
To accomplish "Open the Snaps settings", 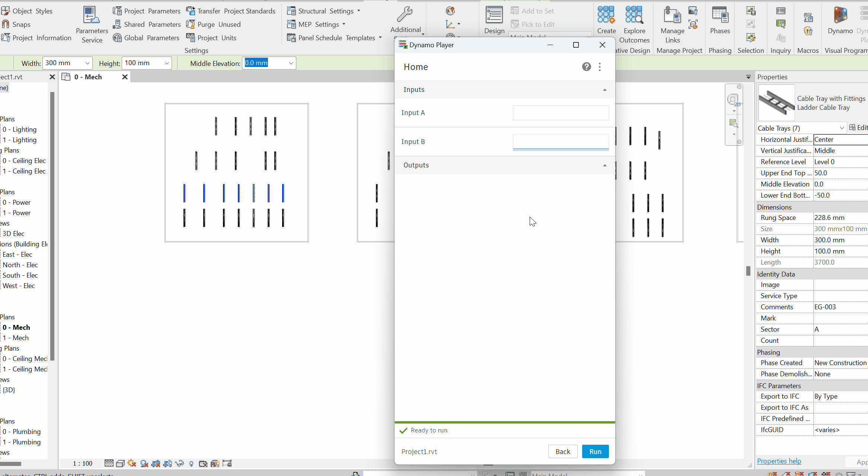I will (x=16, y=24).
